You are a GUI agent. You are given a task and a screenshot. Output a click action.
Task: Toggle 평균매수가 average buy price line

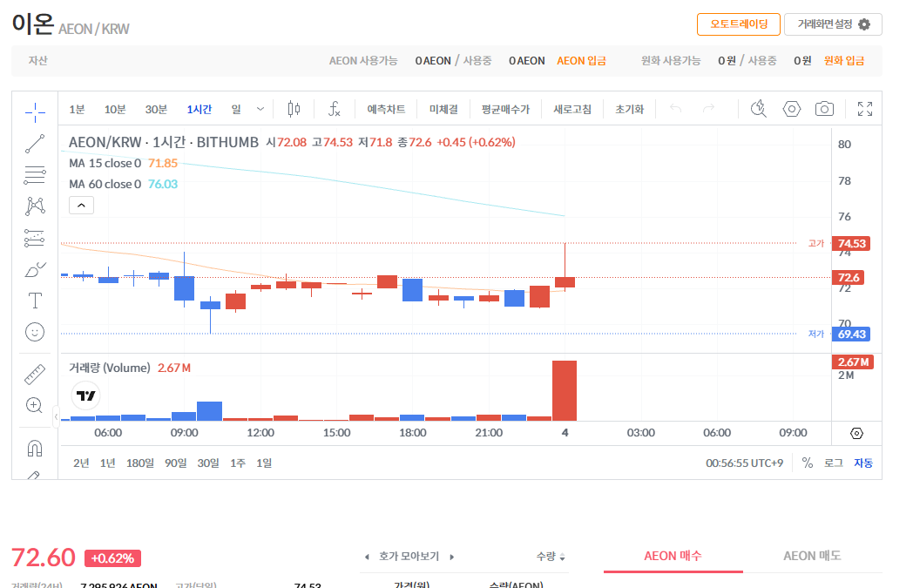click(x=505, y=109)
